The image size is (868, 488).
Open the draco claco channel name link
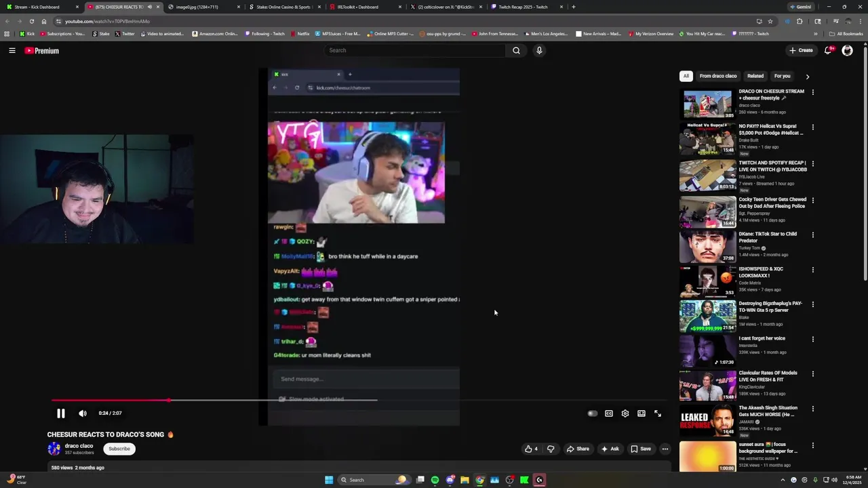coord(79,446)
